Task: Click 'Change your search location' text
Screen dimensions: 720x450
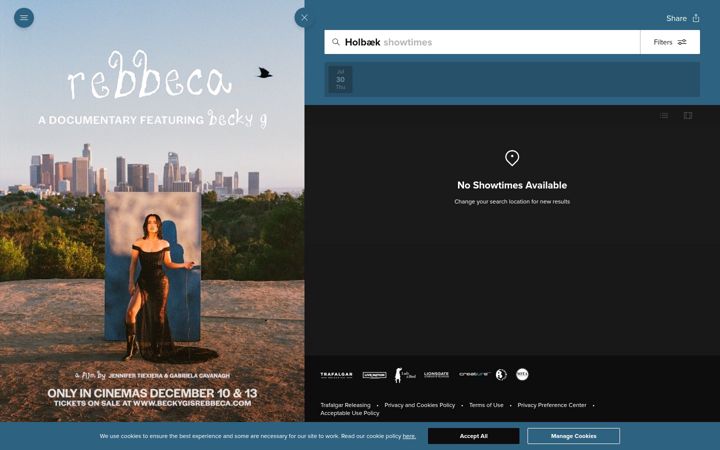Action: pos(512,202)
